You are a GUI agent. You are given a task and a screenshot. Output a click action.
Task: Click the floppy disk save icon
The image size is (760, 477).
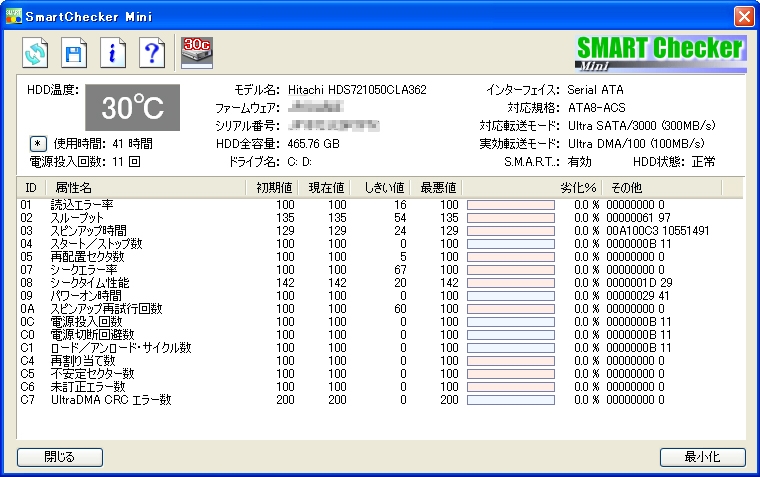74,53
